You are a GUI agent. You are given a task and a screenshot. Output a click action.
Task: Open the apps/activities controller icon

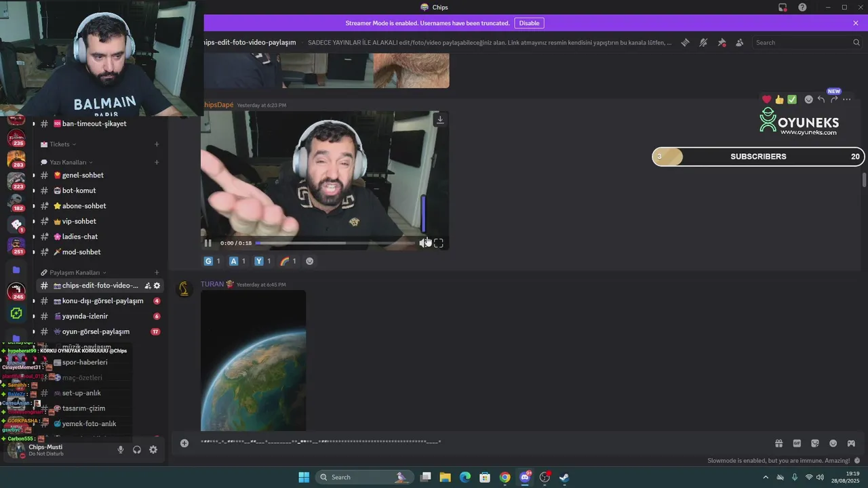click(x=851, y=443)
